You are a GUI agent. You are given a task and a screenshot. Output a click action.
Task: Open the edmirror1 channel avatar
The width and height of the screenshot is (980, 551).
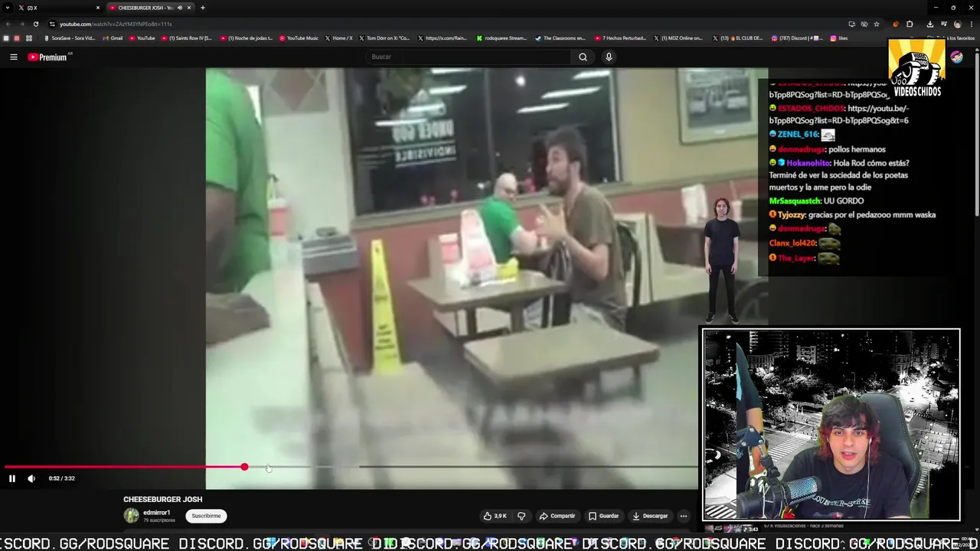[132, 516]
